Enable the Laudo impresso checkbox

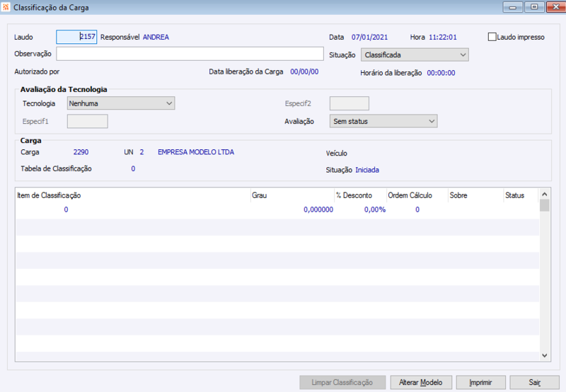(492, 37)
